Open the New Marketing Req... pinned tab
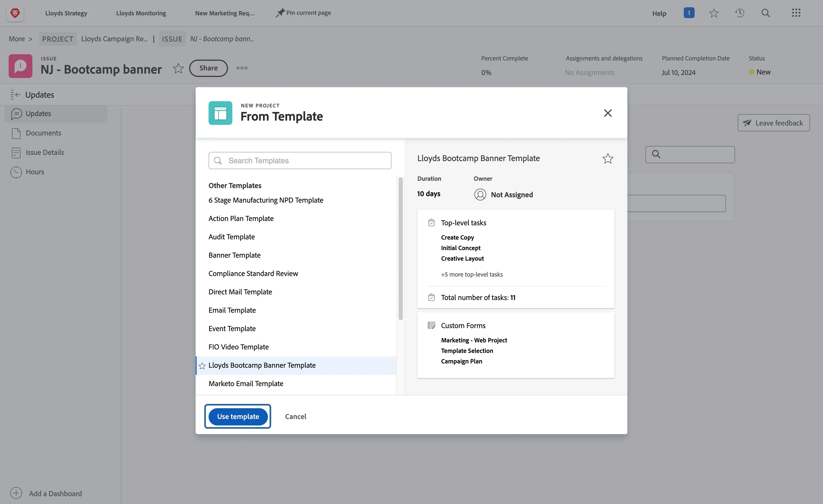 (x=225, y=13)
